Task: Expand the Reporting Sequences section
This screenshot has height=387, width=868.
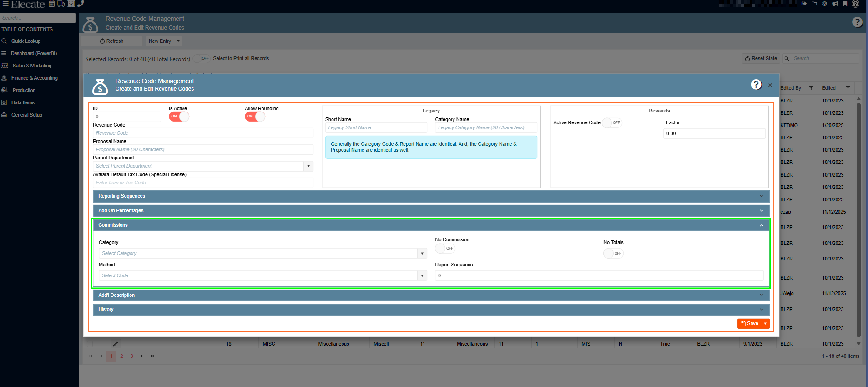Action: 431,196
